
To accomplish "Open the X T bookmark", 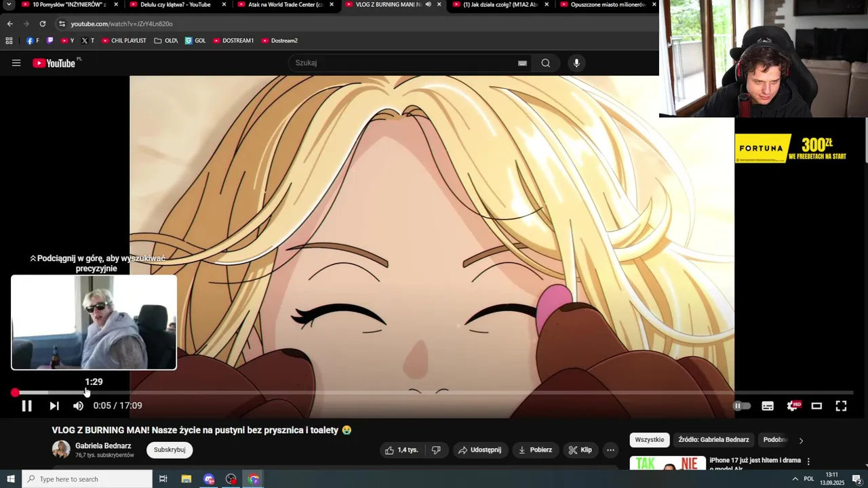I will [87, 41].
